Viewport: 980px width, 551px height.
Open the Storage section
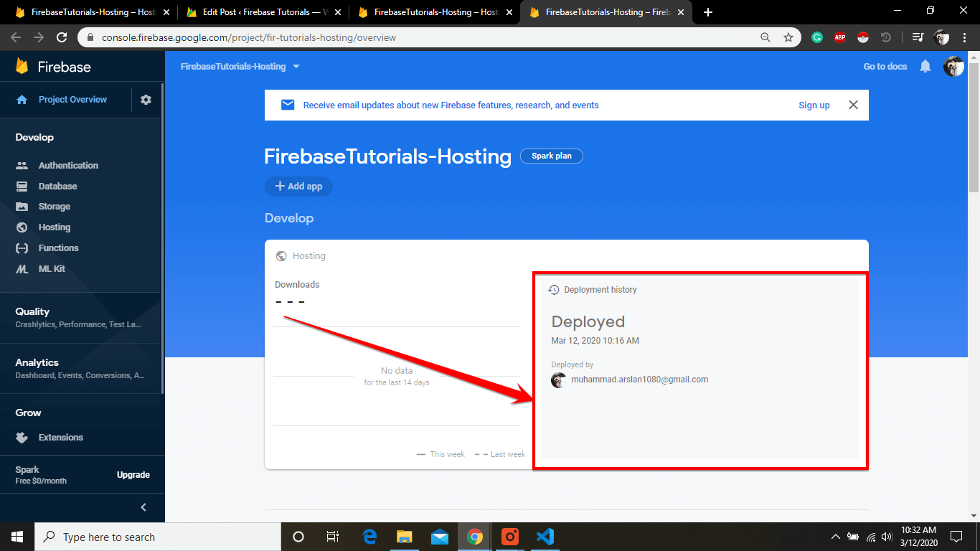pos(55,207)
